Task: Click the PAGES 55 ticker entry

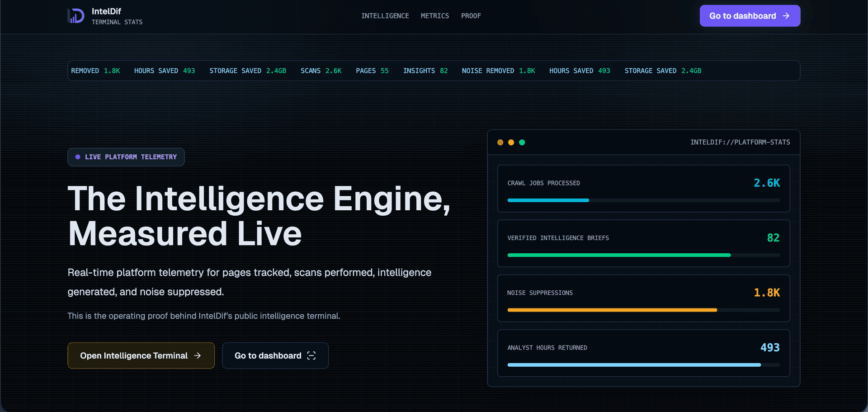Action: pos(372,71)
